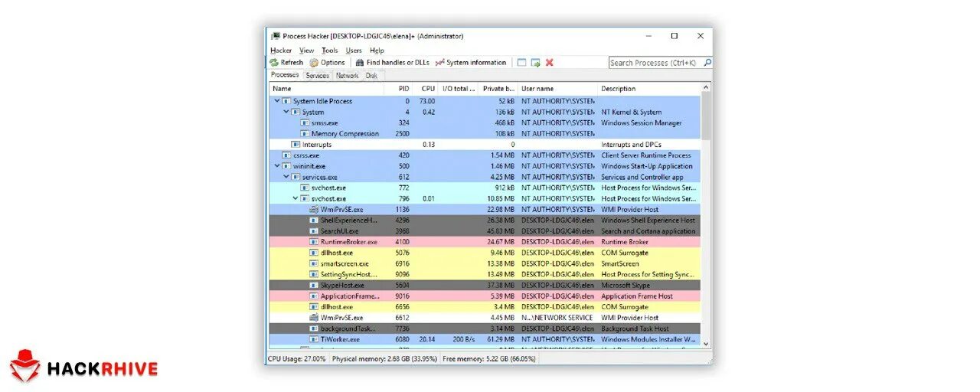Open System information graph icon
The width and height of the screenshot is (980, 392).
439,63
